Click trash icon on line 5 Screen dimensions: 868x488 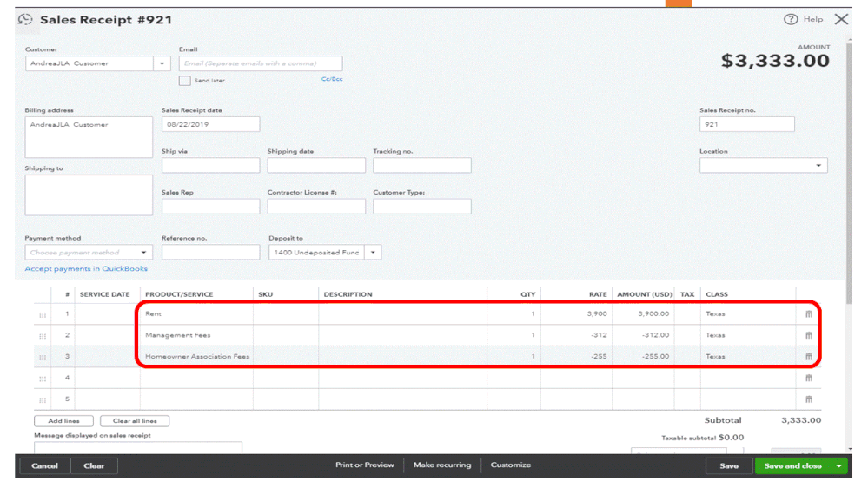point(809,399)
